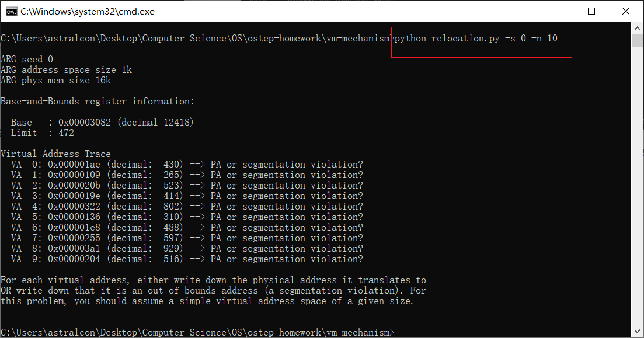Click the Base-and-Bounds register information heading
Image resolution: width=644 pixels, height=338 pixels.
(x=98, y=102)
